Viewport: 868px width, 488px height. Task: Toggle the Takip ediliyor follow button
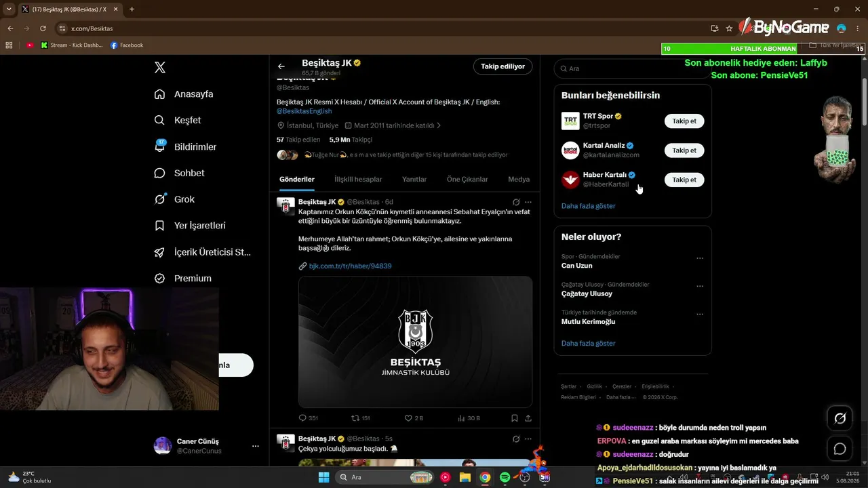(502, 66)
